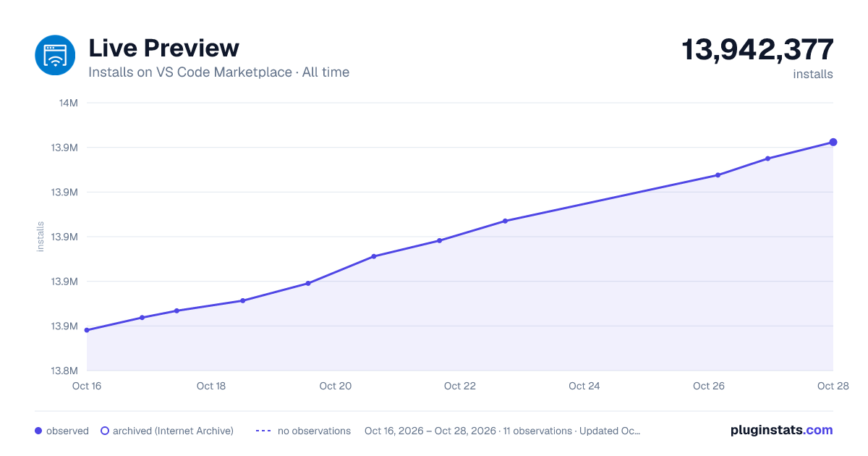The width and height of the screenshot is (868, 456).
Task: Click the "no observations" dashed-line legend entry
Action: pos(303,431)
